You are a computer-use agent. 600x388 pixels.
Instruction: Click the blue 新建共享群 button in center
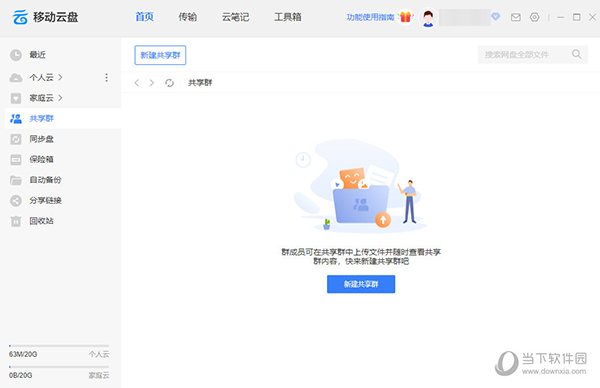(361, 284)
